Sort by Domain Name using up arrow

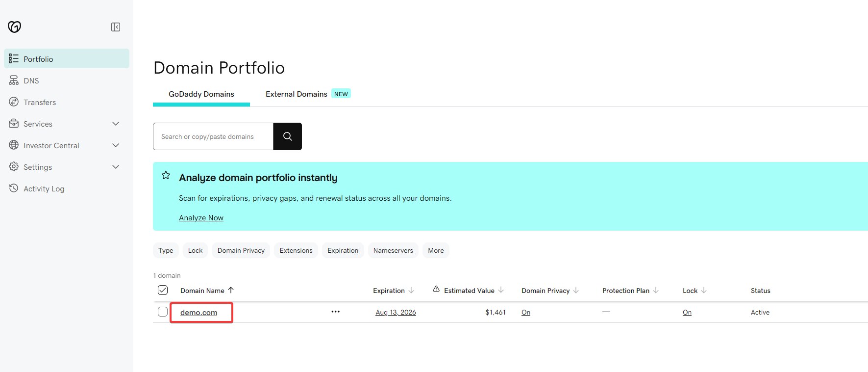click(231, 290)
